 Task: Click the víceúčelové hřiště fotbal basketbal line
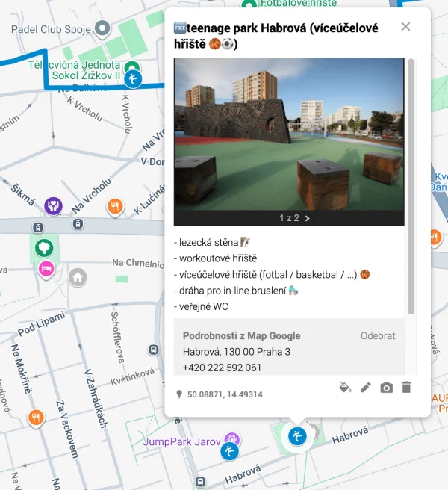[x=272, y=275]
